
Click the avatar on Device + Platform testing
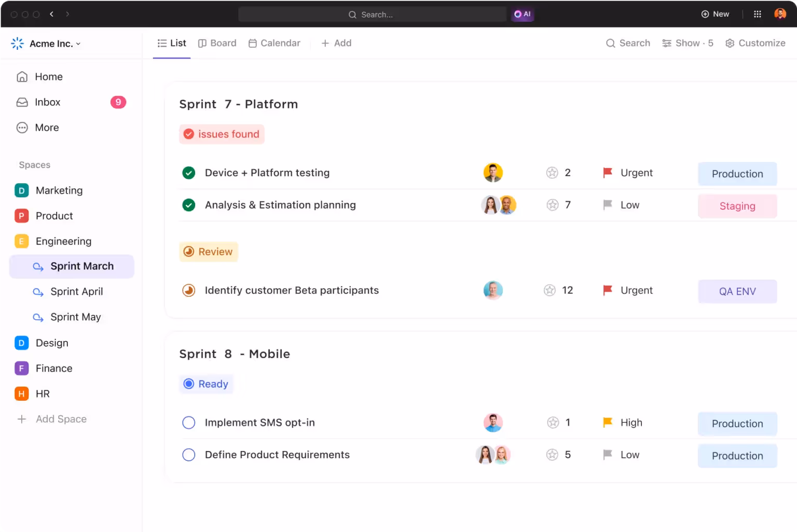click(492, 172)
